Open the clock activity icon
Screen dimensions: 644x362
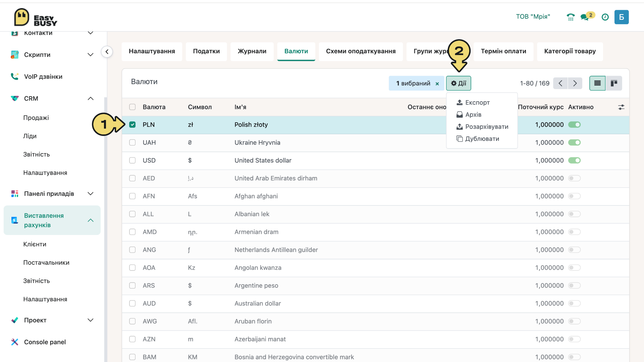pos(605,17)
